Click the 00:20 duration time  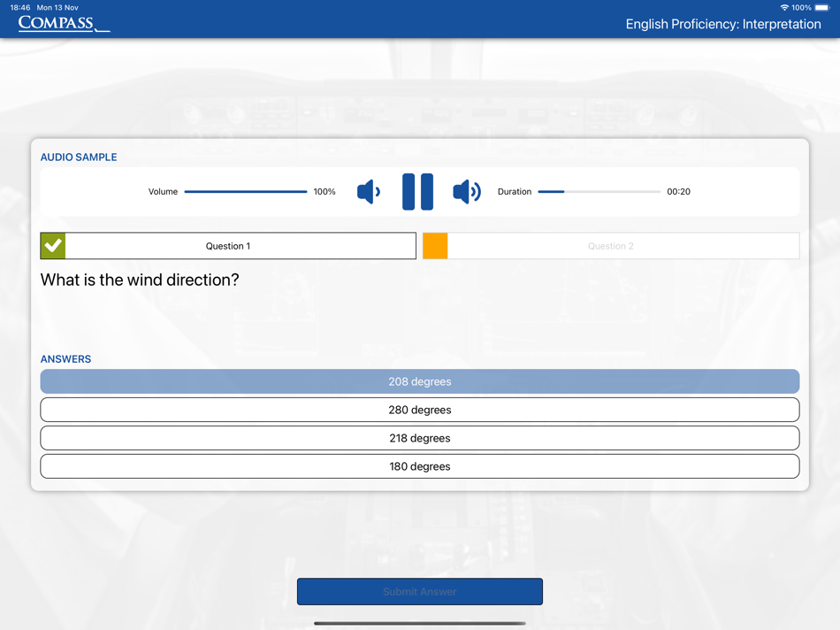[x=678, y=191]
